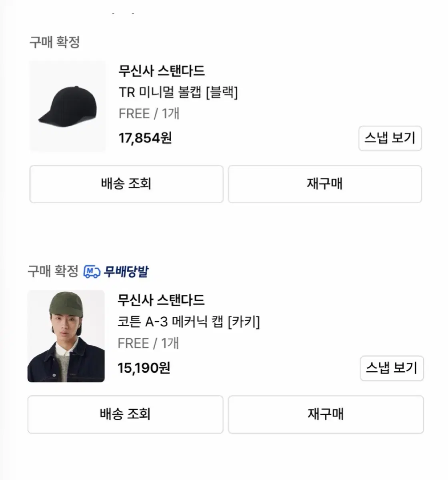Click the 17,854원 price

pos(145,138)
